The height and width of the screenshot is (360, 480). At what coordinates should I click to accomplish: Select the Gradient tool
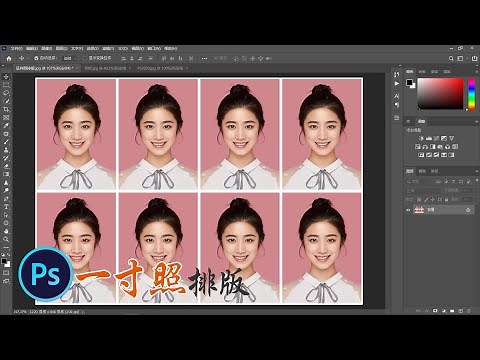point(6,174)
